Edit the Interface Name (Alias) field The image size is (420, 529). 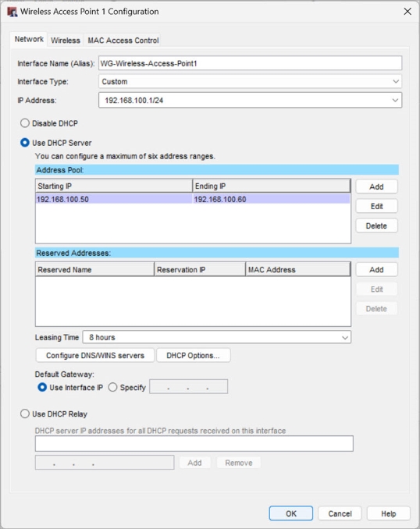tap(250, 63)
